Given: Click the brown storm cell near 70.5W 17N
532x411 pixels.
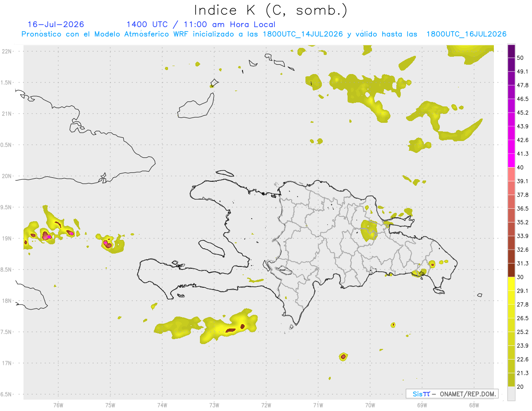Looking at the screenshot, I should 343,356.
